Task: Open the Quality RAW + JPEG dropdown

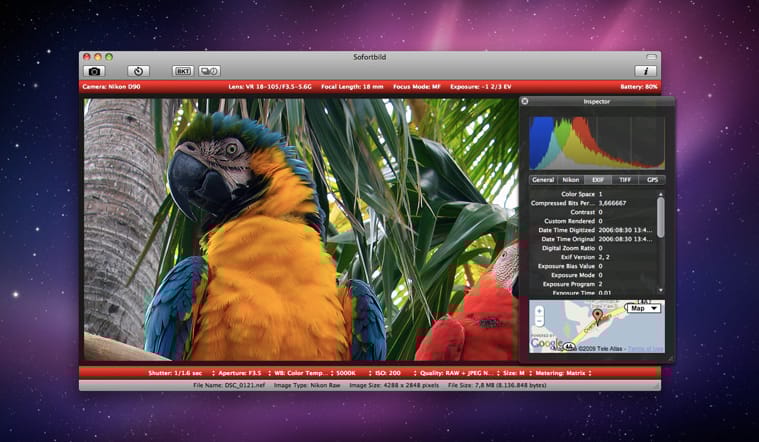Action: 459,373
